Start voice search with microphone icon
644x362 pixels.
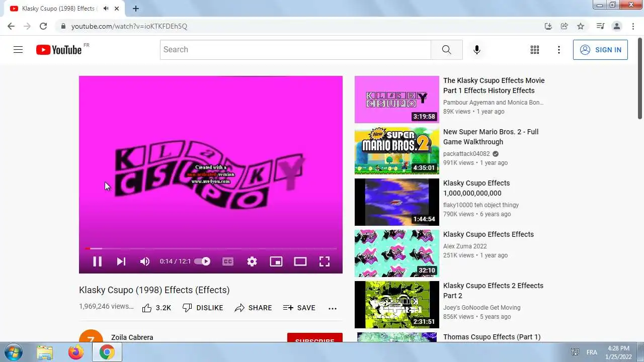click(x=476, y=50)
